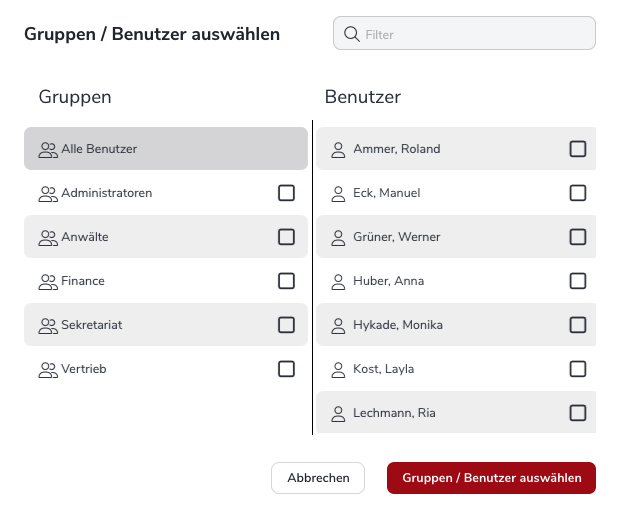Tick the Administratoren group checkbox
Screen dimensions: 619x523
(x=286, y=193)
